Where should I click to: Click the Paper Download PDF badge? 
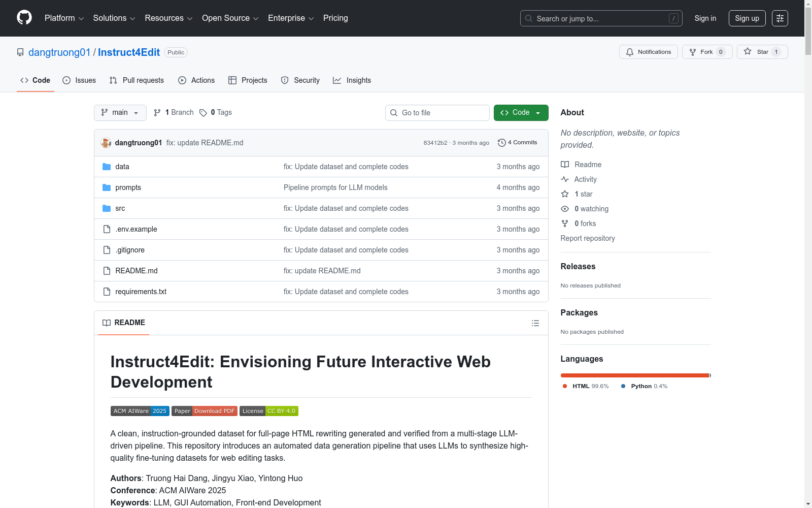tap(205, 411)
